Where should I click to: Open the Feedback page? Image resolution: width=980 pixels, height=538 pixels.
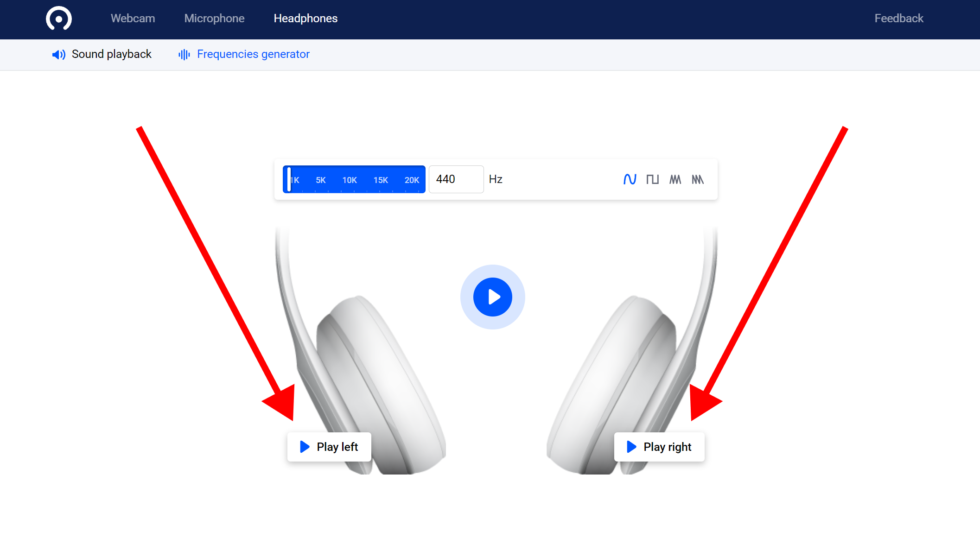(898, 19)
